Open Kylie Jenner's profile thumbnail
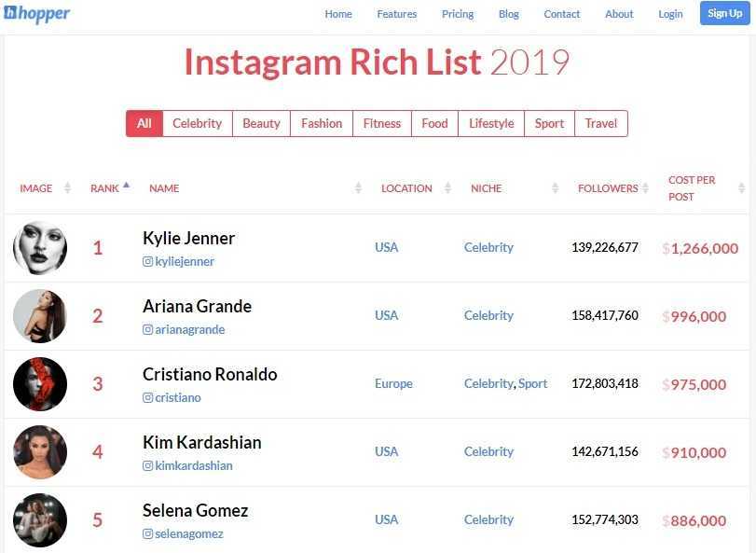This screenshot has width=756, height=553. [40, 248]
